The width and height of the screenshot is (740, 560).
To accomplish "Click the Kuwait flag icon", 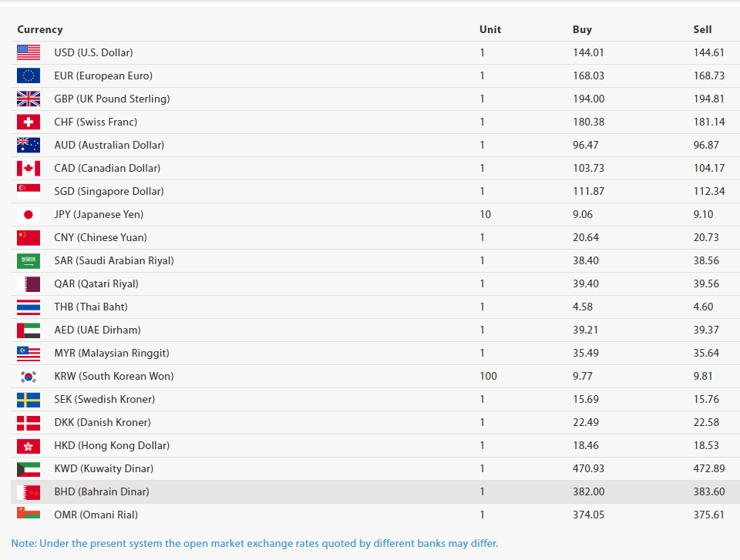I will [29, 468].
